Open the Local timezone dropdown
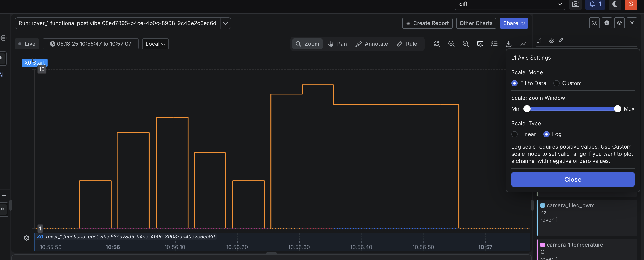 [155, 44]
